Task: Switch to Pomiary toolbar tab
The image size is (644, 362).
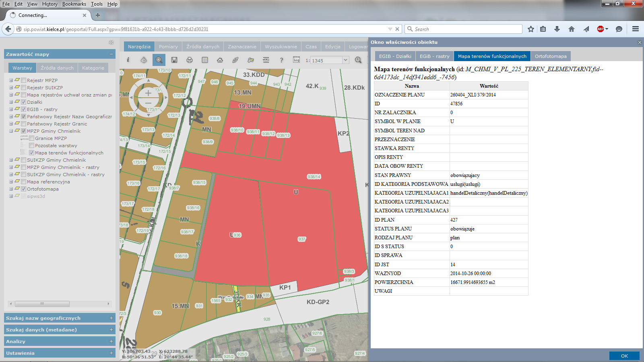Action: (168, 47)
